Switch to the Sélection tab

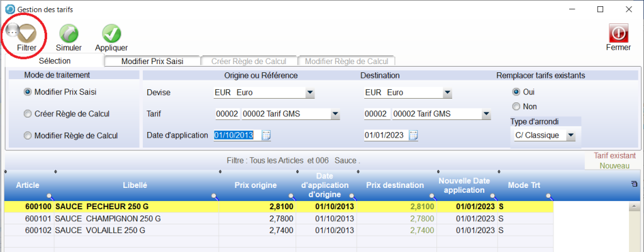pyautogui.click(x=55, y=60)
